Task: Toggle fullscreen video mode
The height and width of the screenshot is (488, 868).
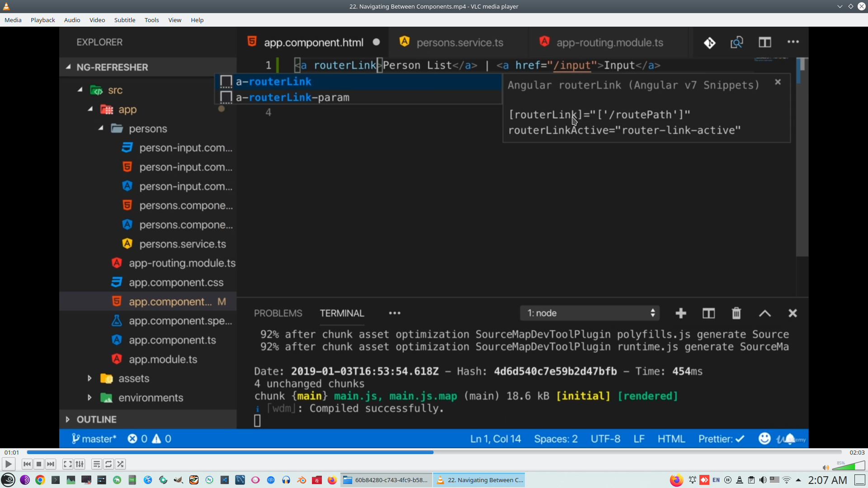Action: click(x=67, y=464)
